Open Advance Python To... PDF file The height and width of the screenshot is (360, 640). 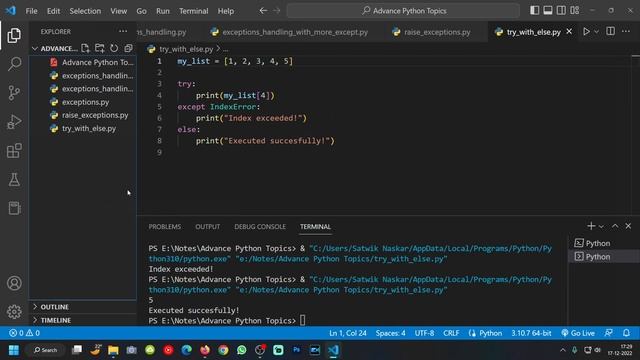pyautogui.click(x=83, y=62)
